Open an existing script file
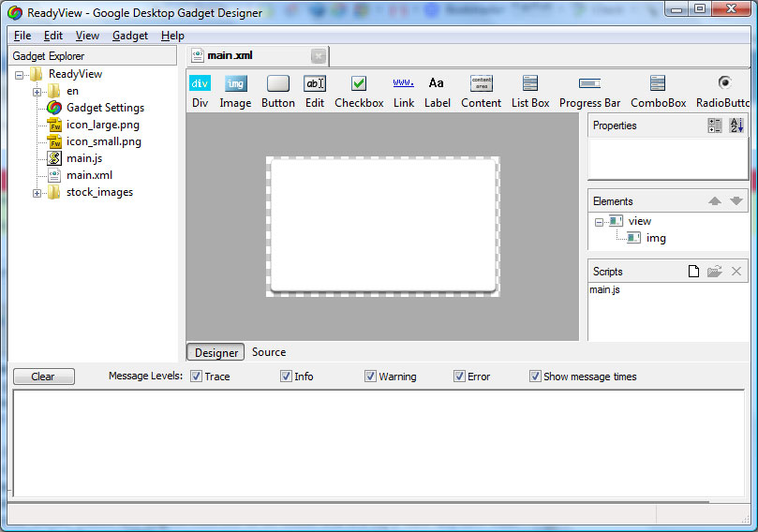Viewport: 758px width, 532px height. click(715, 271)
